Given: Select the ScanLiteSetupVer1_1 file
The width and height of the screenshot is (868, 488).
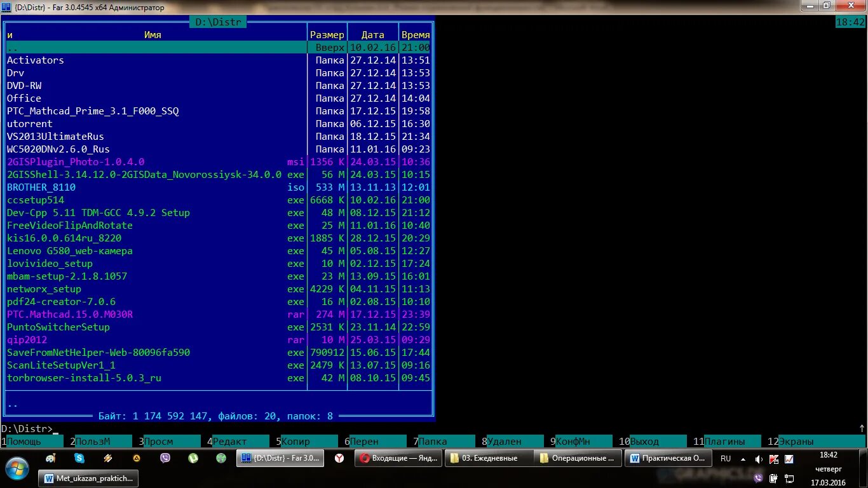Looking at the screenshot, I should coord(218,365).
